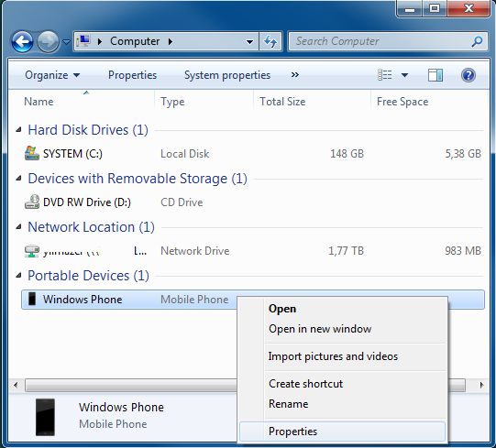The width and height of the screenshot is (496, 448).
Task: Click System properties in toolbar
Action: tap(227, 75)
